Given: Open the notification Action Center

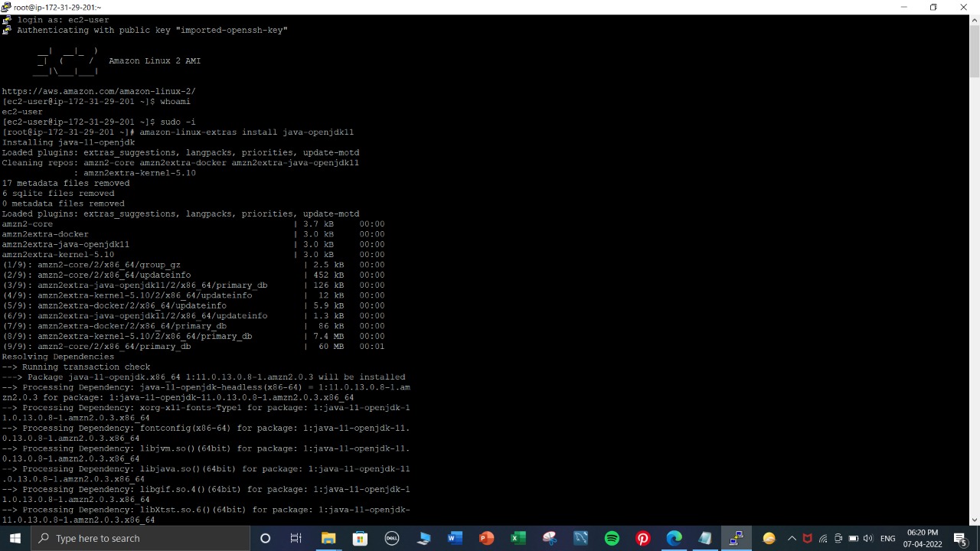Looking at the screenshot, I should click(961, 538).
